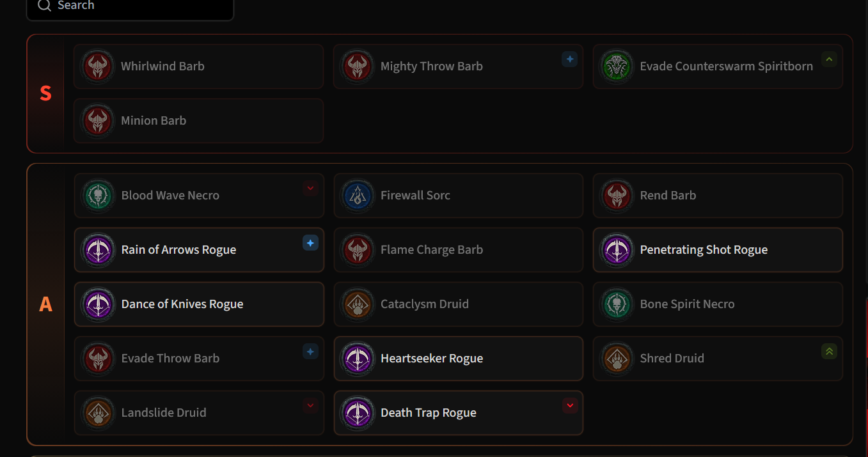Click the double up-arrow badge on Shred Druid

[x=829, y=351]
